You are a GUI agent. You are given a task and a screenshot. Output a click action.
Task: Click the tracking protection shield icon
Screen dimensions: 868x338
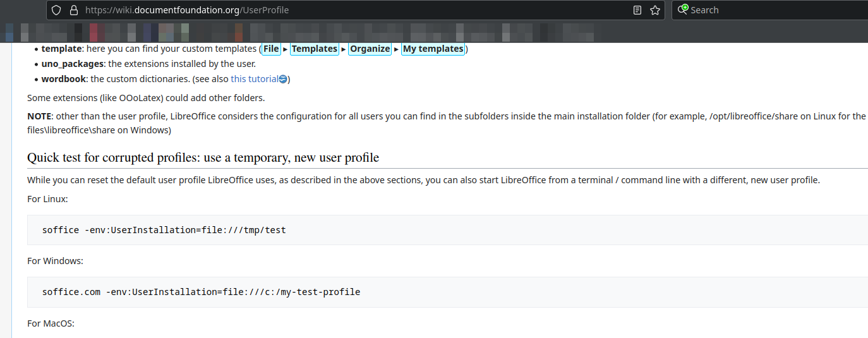(x=56, y=10)
